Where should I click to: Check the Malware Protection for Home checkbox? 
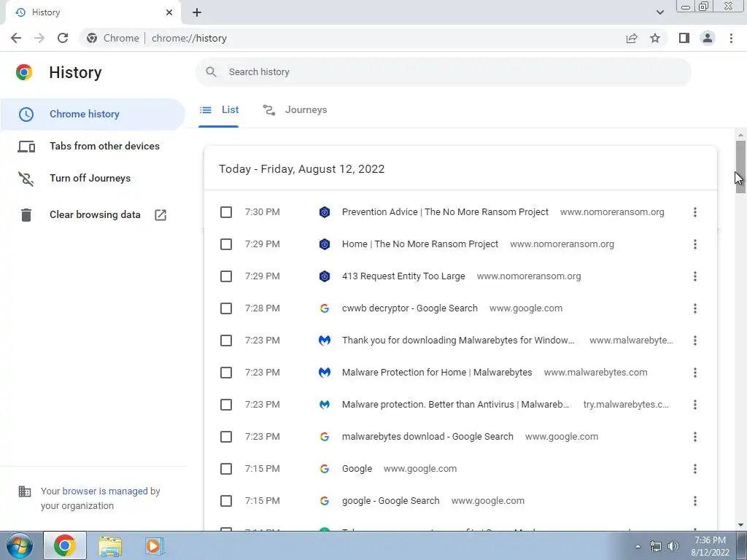pyautogui.click(x=226, y=373)
